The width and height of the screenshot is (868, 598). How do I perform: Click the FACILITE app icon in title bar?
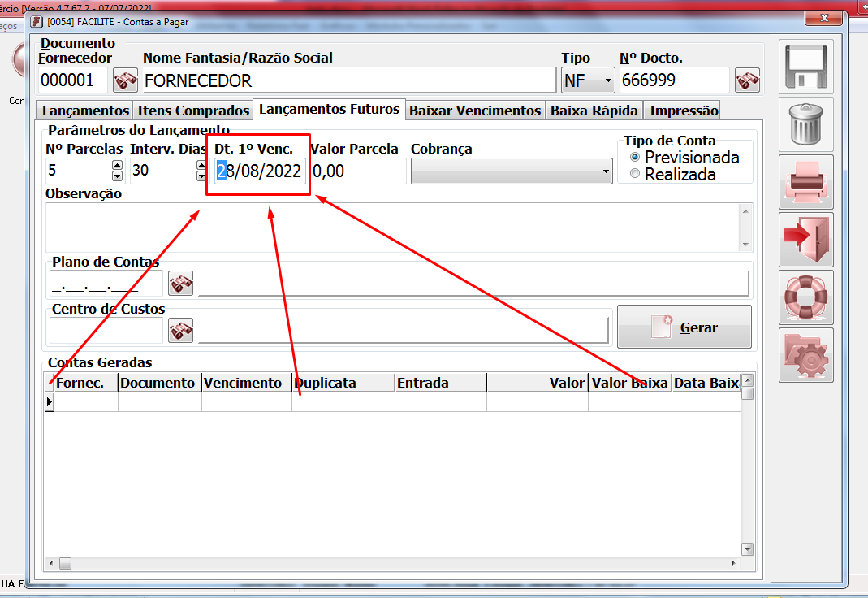(37, 22)
